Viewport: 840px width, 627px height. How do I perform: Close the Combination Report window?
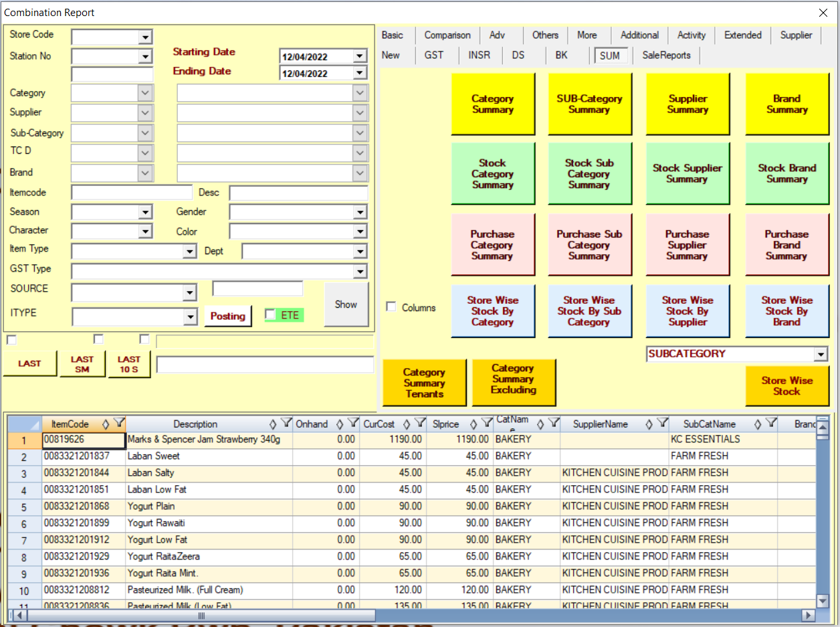coord(823,13)
